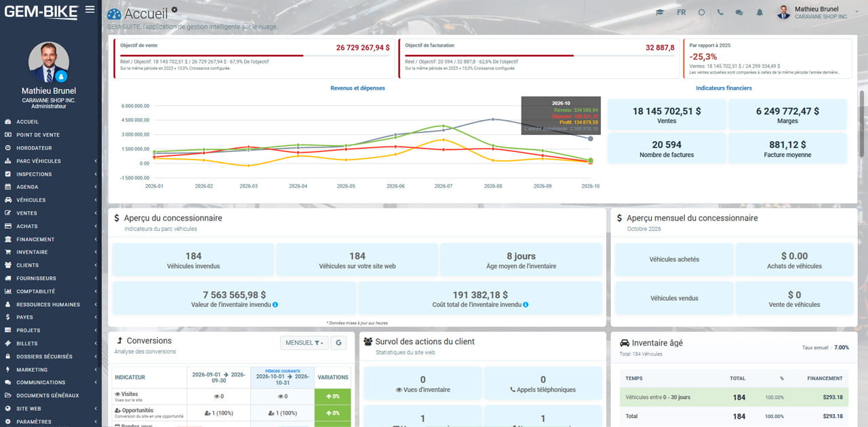Click info icon beside Coût total de l'inventaire invendu

[x=526, y=305]
